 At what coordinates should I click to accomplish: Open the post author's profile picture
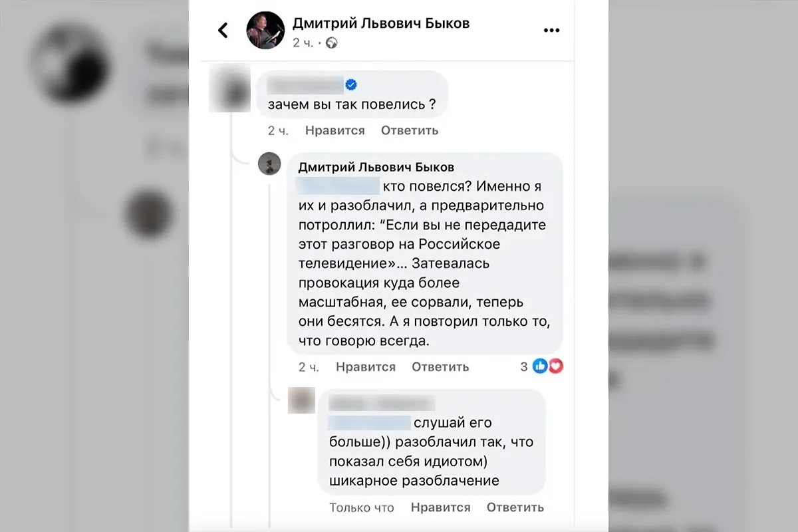tap(266, 31)
